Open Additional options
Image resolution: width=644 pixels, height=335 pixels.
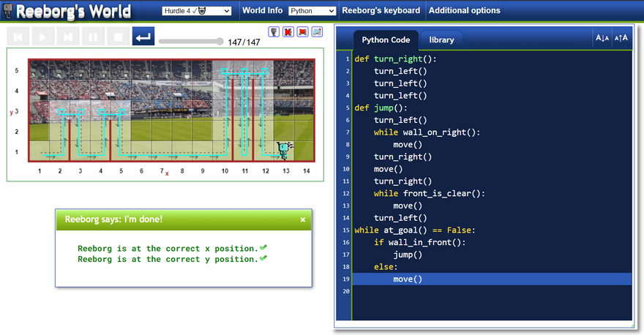[x=465, y=11]
